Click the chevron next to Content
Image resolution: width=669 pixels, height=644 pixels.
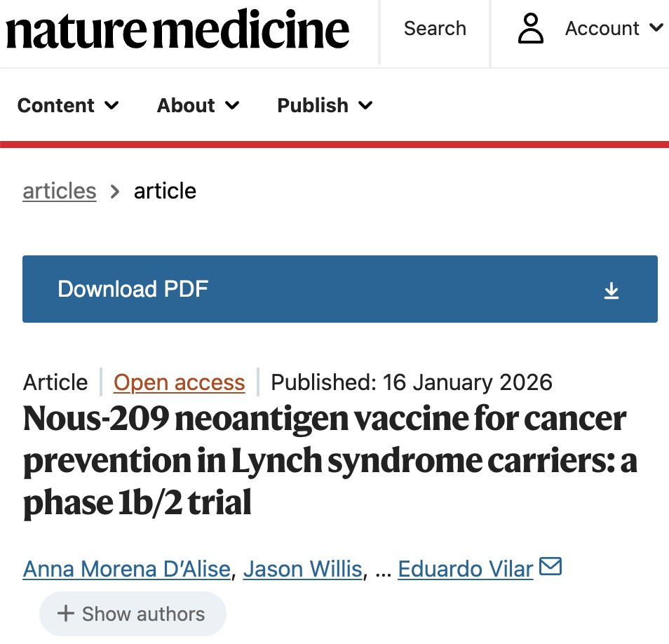point(111,105)
